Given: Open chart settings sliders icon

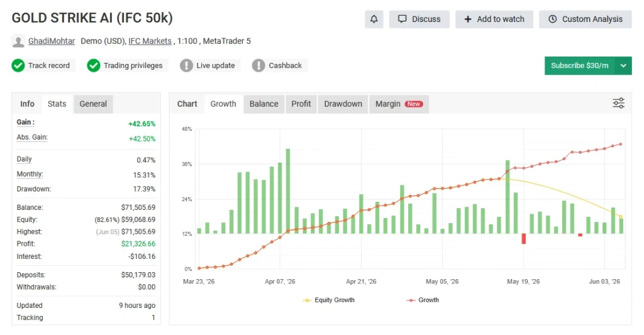Looking at the screenshot, I should (x=619, y=103).
